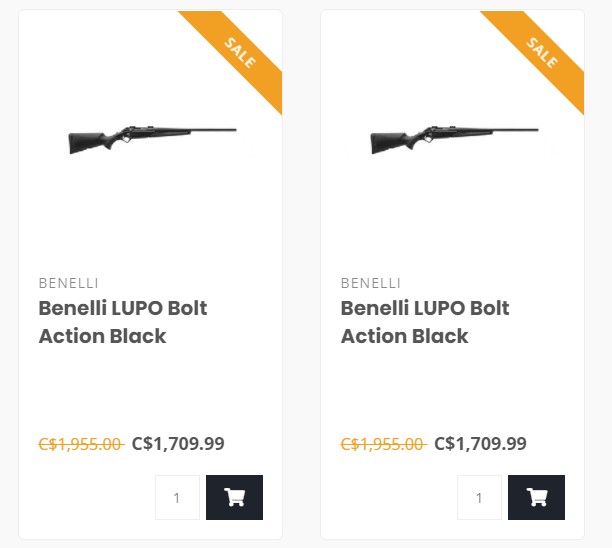Open left Benelli LUPO Bolt Action Black title
The width and height of the screenshot is (612, 548).
point(122,321)
